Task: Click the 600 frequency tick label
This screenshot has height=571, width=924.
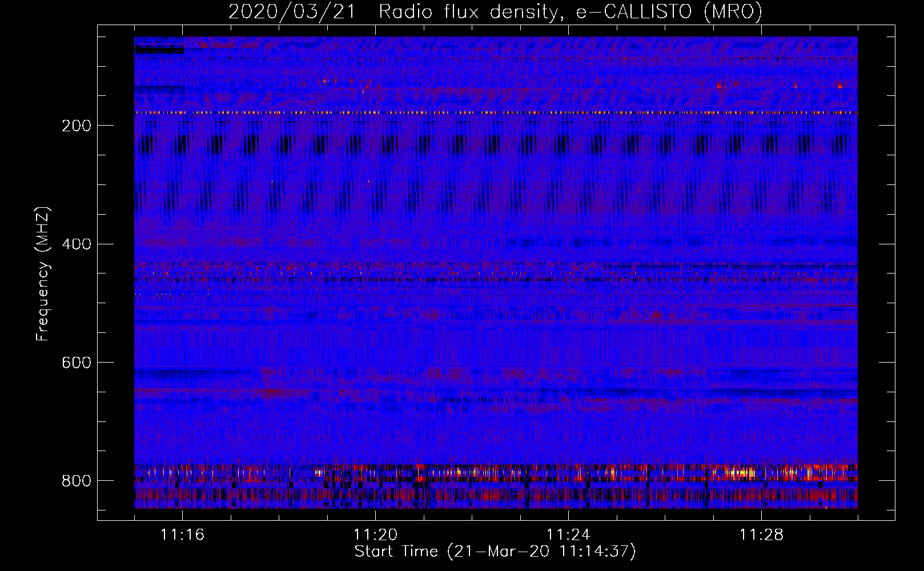Action: point(76,363)
